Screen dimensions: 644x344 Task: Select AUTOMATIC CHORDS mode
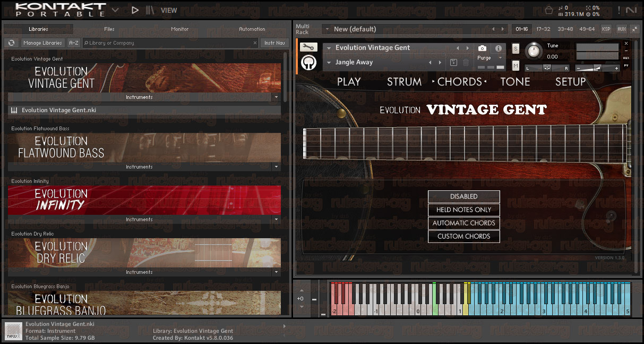click(x=464, y=223)
